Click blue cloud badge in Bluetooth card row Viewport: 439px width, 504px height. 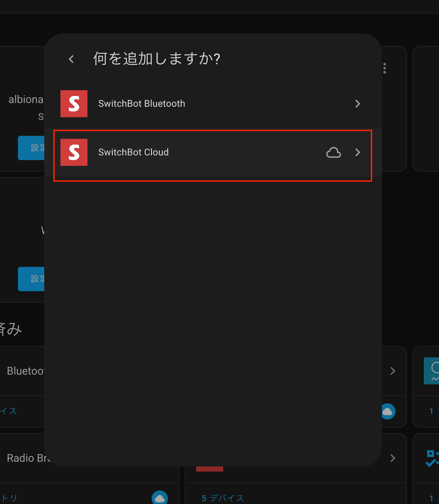(x=388, y=411)
